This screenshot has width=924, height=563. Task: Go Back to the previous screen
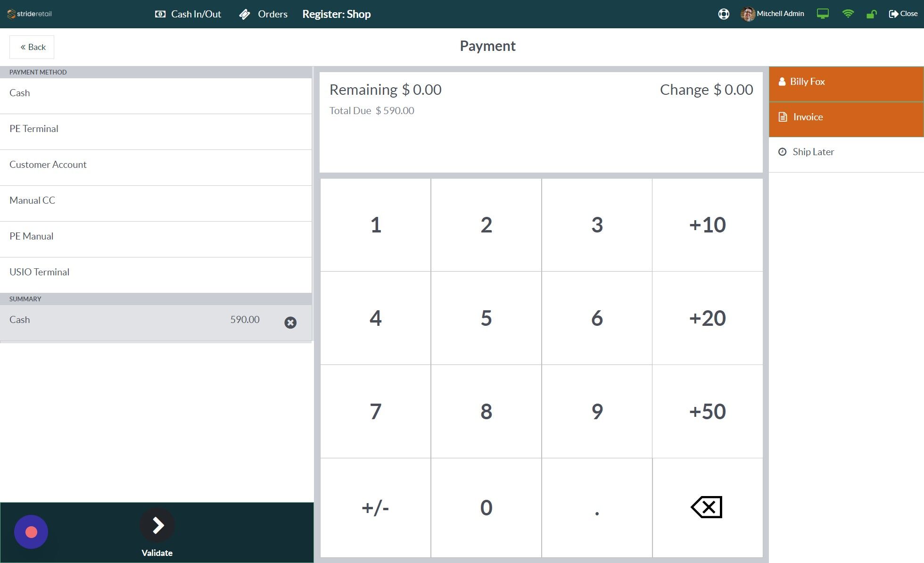click(32, 47)
